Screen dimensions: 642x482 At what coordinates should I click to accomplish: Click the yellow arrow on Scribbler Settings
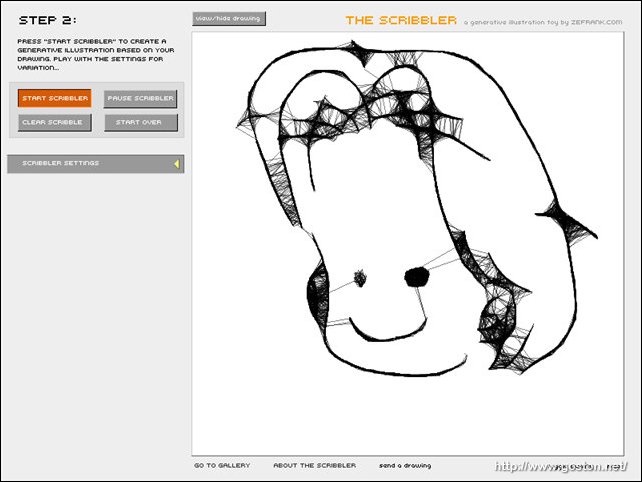(x=176, y=164)
